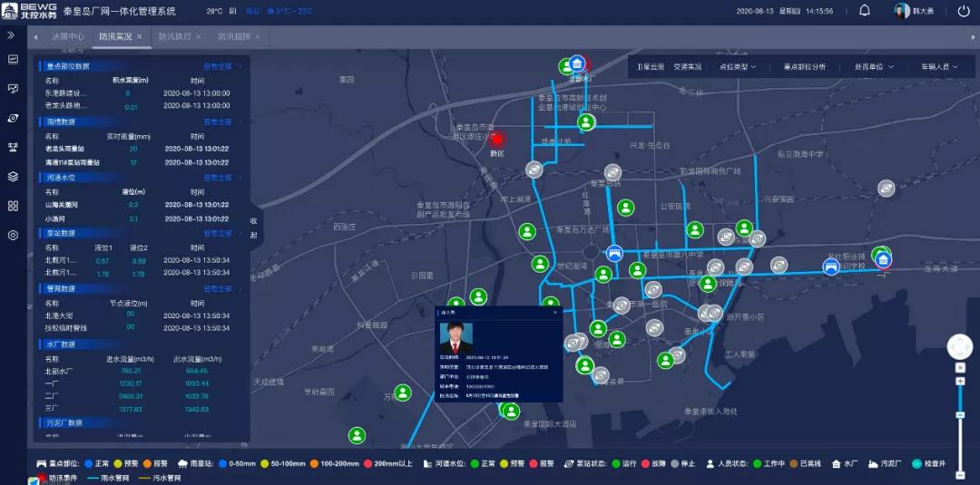Toggle 卫星云图 satellite cloud layer
Viewport: 980px width, 485px height.
click(x=650, y=67)
